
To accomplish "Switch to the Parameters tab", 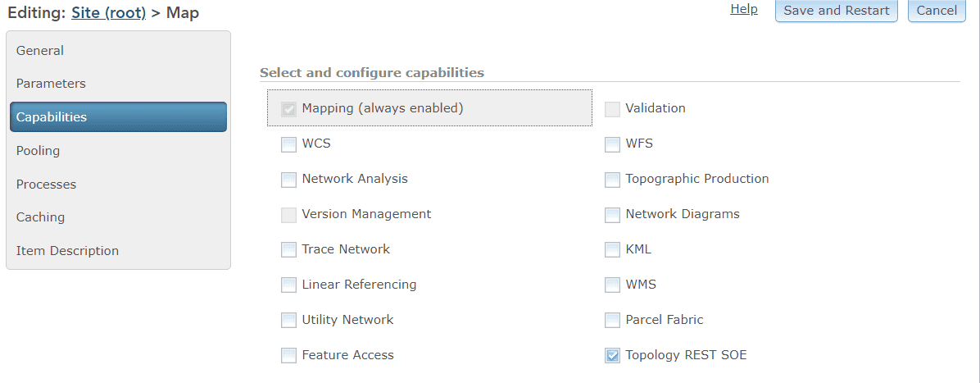I will coord(51,84).
